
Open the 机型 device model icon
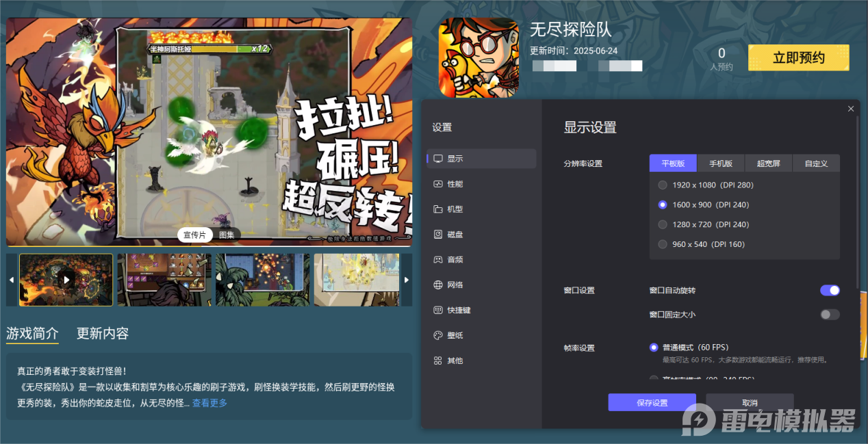tap(438, 209)
